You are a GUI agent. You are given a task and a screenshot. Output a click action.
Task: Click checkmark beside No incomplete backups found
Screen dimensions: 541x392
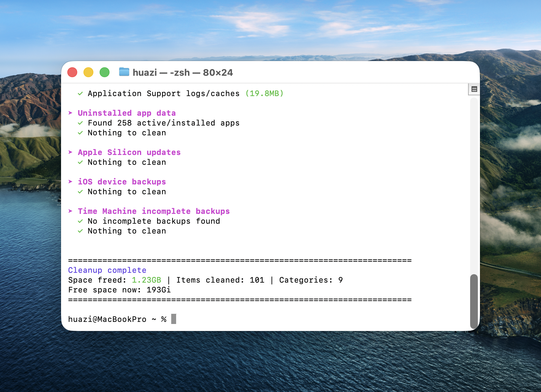80,221
